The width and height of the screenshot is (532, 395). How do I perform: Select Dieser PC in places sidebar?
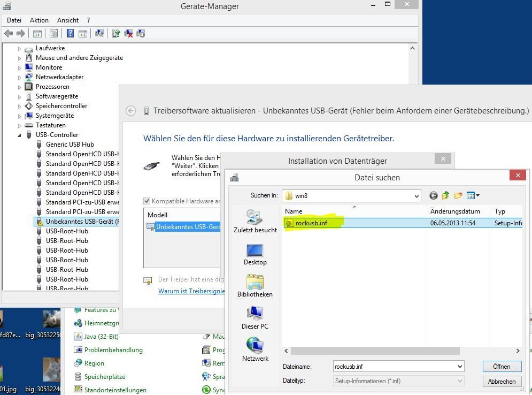[255, 318]
